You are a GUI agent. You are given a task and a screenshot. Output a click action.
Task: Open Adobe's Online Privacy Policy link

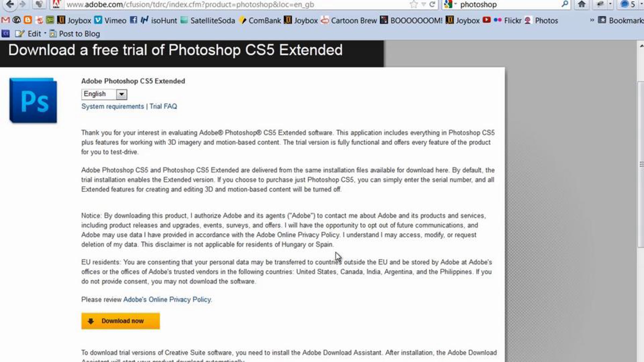click(x=167, y=300)
